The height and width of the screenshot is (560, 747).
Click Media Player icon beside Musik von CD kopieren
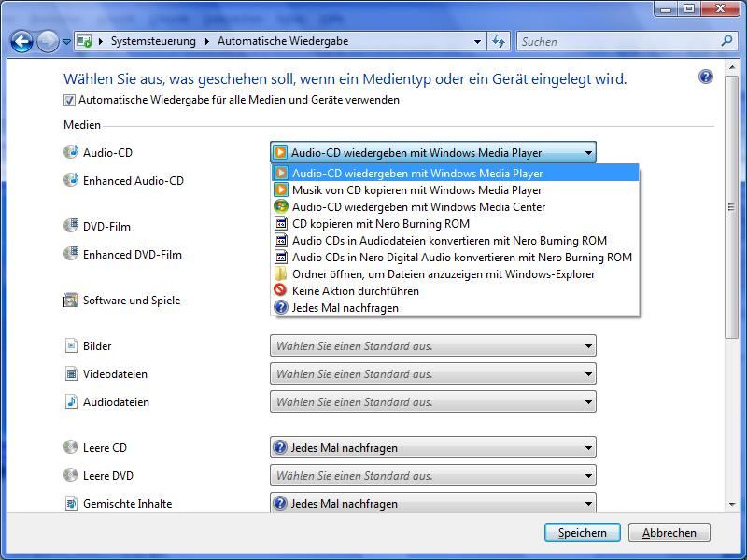(281, 189)
